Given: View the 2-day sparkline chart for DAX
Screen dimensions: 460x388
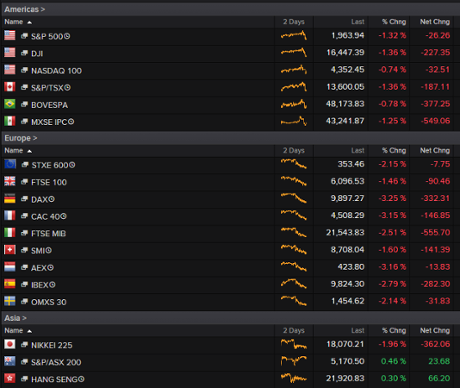Looking at the screenshot, I should 294,198.
